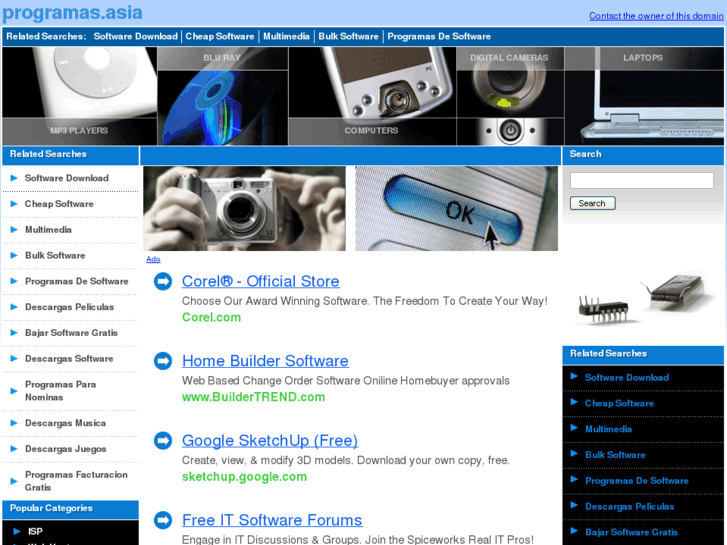Image resolution: width=727 pixels, height=545 pixels.
Task: Open the Home Builder Software ad link
Action: pyautogui.click(x=265, y=361)
